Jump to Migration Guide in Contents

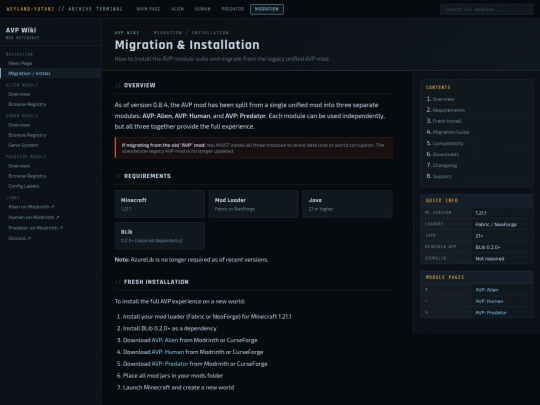[450, 132]
